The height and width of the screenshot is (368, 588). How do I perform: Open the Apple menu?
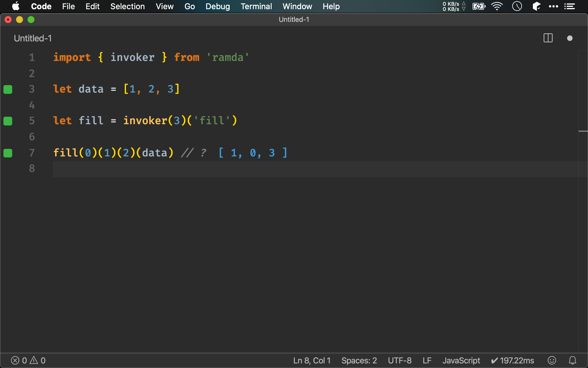(16, 6)
